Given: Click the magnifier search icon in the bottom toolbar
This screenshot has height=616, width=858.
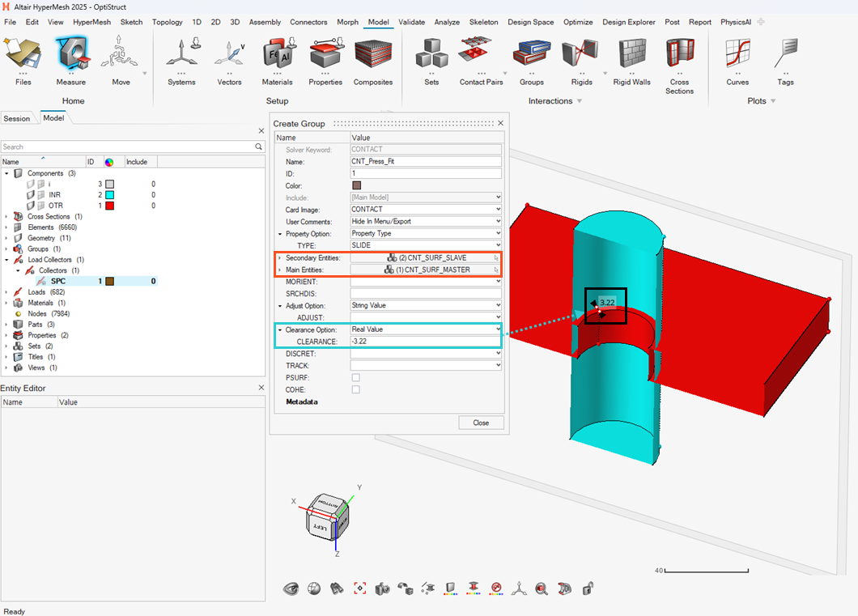Looking at the screenshot, I should [542, 588].
